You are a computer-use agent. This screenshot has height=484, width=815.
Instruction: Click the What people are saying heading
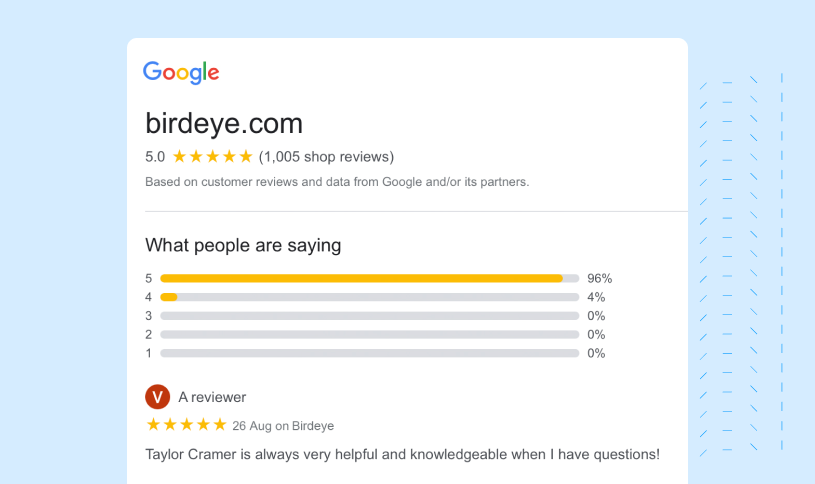pyautogui.click(x=243, y=245)
